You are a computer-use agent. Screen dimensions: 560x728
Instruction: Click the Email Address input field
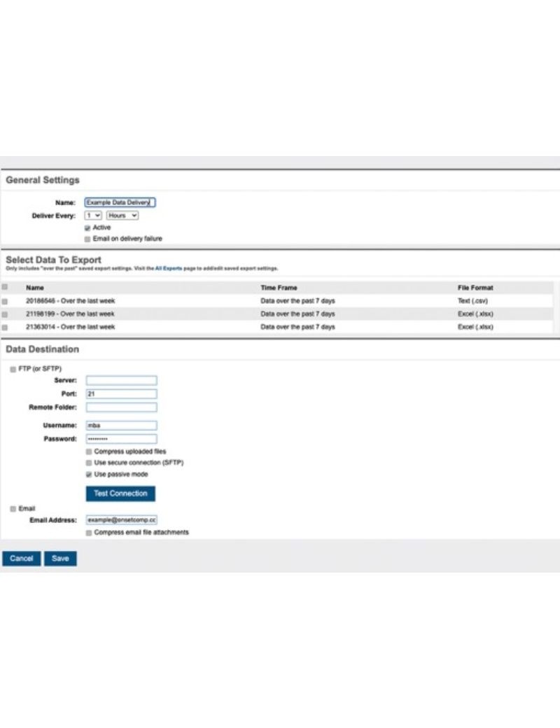click(x=121, y=521)
